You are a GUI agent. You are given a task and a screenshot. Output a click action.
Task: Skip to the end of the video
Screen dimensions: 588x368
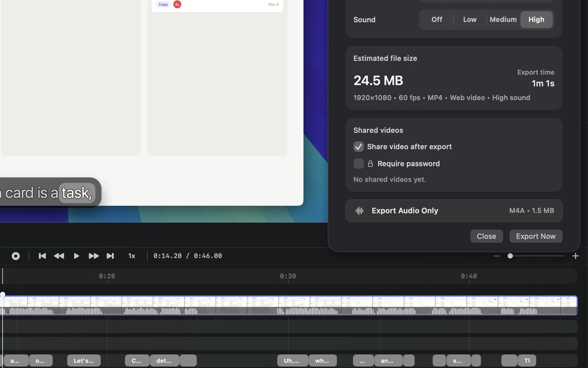click(x=110, y=256)
